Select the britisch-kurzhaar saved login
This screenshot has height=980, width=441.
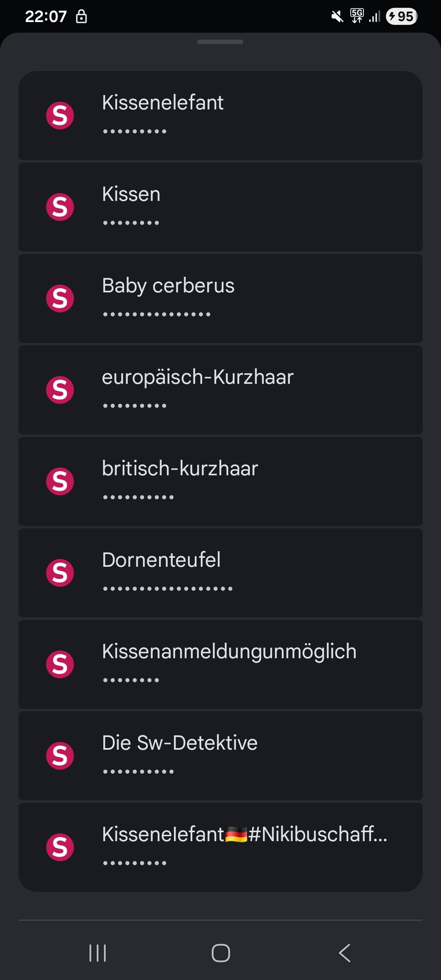(220, 481)
